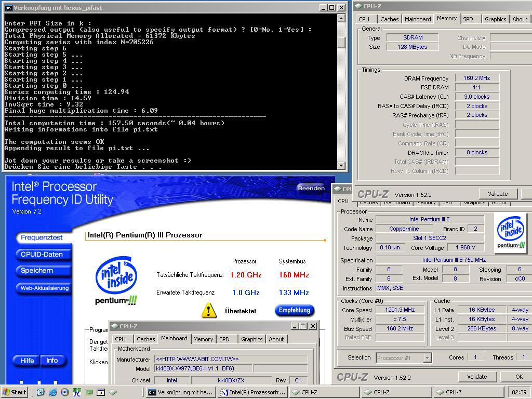Image resolution: width=532 pixels, height=399 pixels.
Task: Click Validate in the CPU-Z Memory window
Action: click(x=498, y=194)
